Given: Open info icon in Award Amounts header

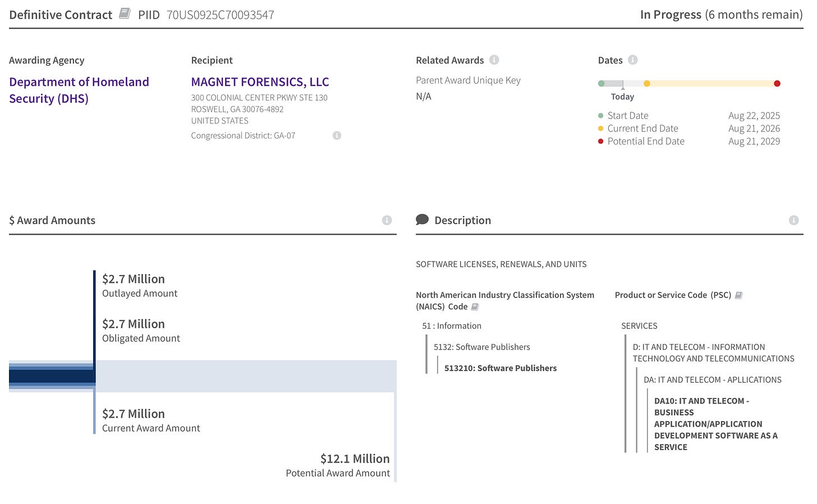Looking at the screenshot, I should (x=387, y=220).
